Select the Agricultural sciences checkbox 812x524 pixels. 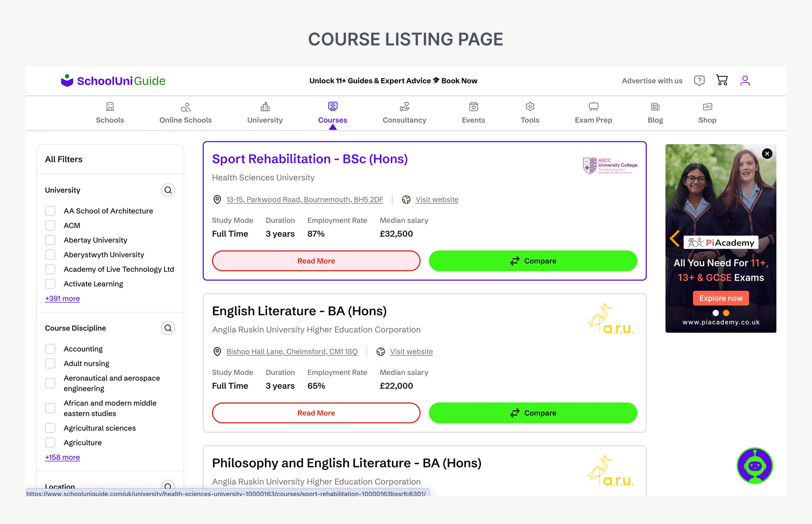pyautogui.click(x=50, y=428)
